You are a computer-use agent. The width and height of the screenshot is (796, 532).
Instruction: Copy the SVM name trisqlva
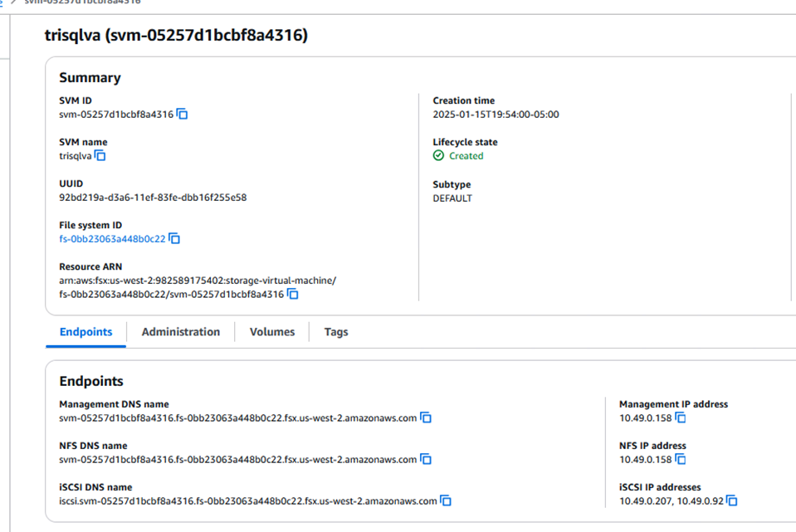tap(100, 156)
